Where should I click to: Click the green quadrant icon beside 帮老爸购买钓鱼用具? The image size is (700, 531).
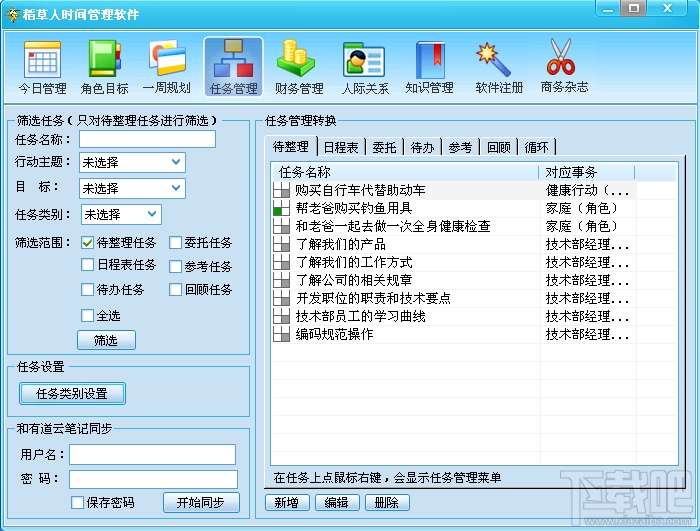coord(282,209)
